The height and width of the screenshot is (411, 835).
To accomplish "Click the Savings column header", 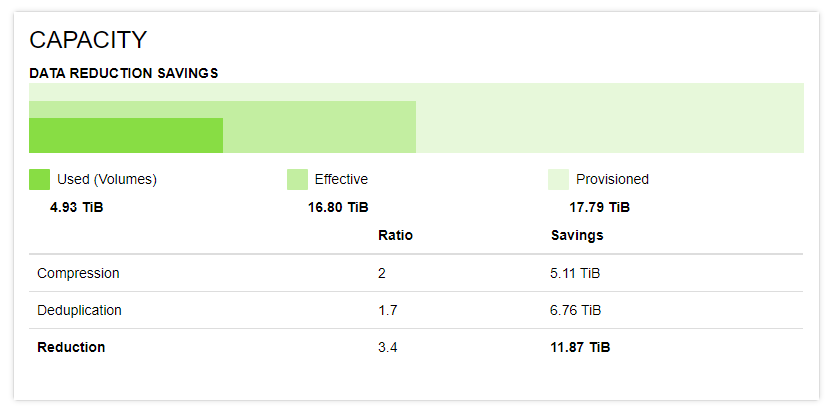I will pos(577,235).
